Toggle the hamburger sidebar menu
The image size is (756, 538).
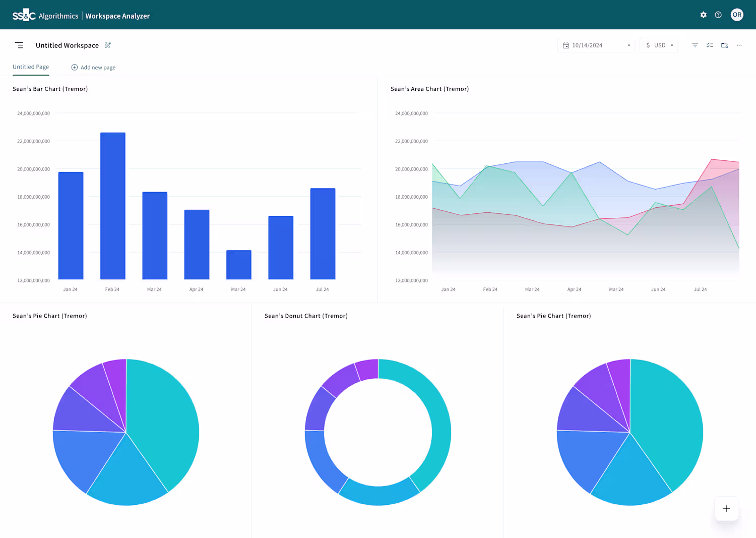coord(19,45)
